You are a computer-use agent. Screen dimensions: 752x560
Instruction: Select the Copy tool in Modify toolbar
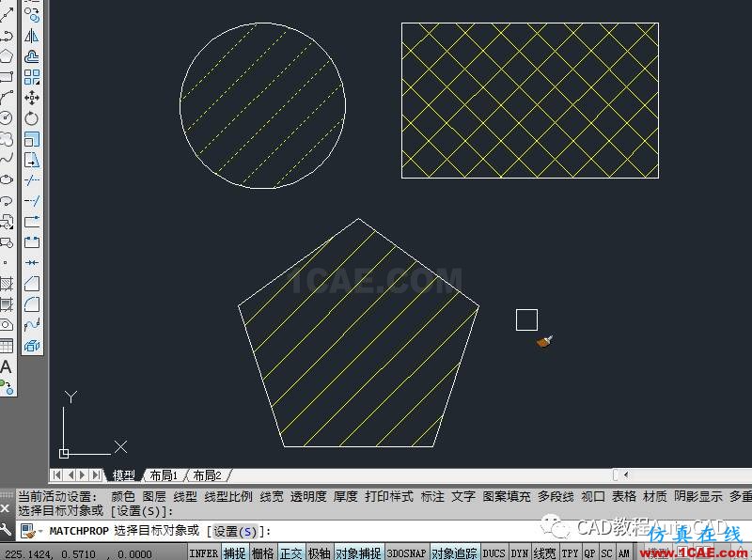(32, 15)
